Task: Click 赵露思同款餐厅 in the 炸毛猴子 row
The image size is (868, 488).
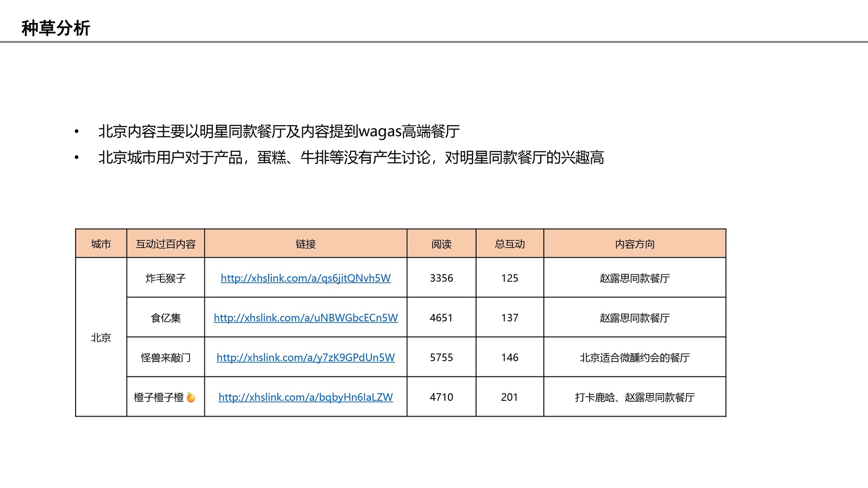Action: (635, 278)
